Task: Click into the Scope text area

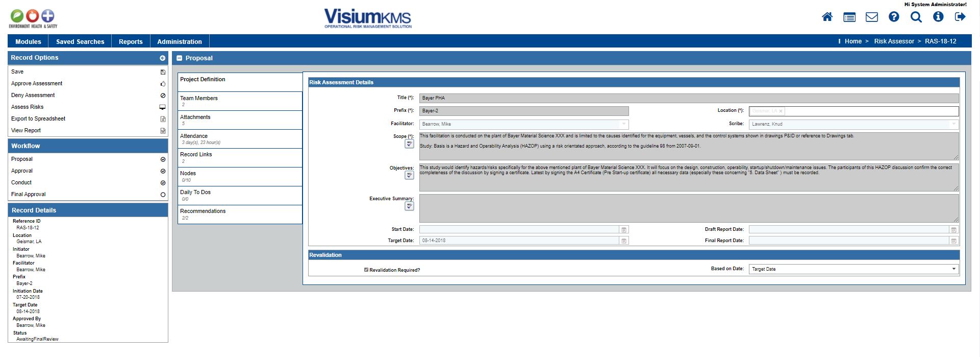Action: [x=689, y=147]
